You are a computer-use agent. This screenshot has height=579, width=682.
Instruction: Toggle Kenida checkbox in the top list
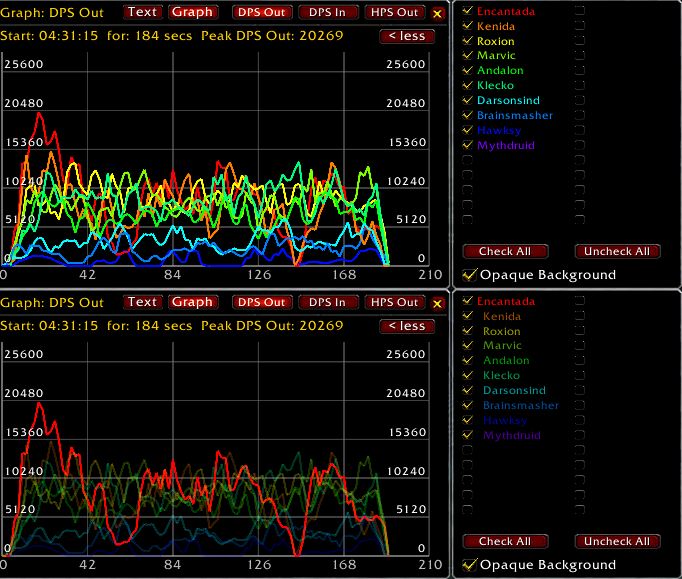tap(467, 27)
